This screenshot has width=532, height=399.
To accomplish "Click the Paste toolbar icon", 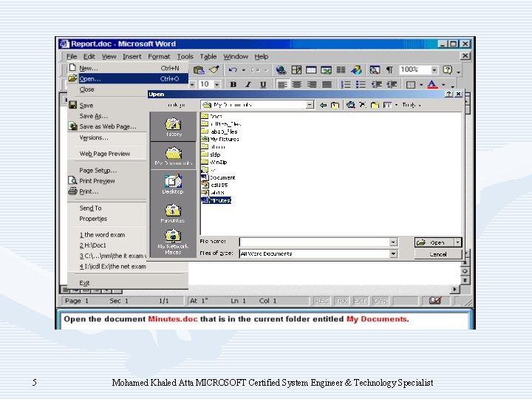I will [199, 70].
